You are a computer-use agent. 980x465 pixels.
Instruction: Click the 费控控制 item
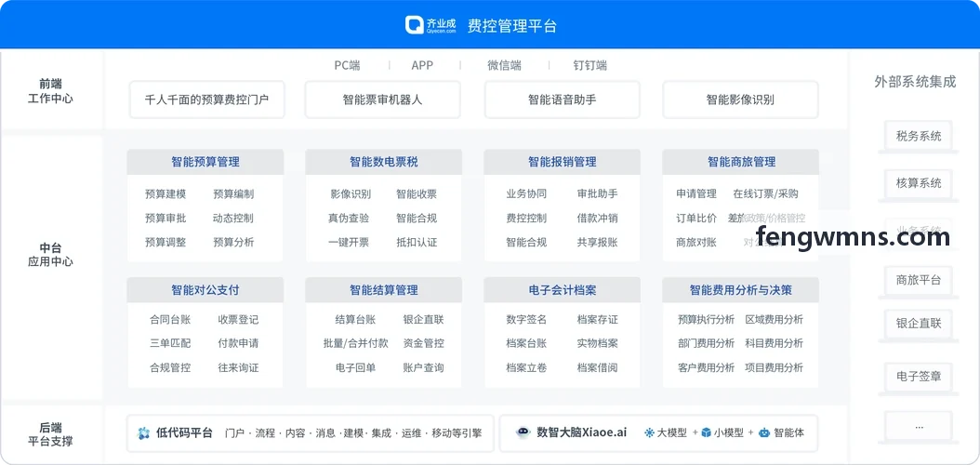coord(526,219)
